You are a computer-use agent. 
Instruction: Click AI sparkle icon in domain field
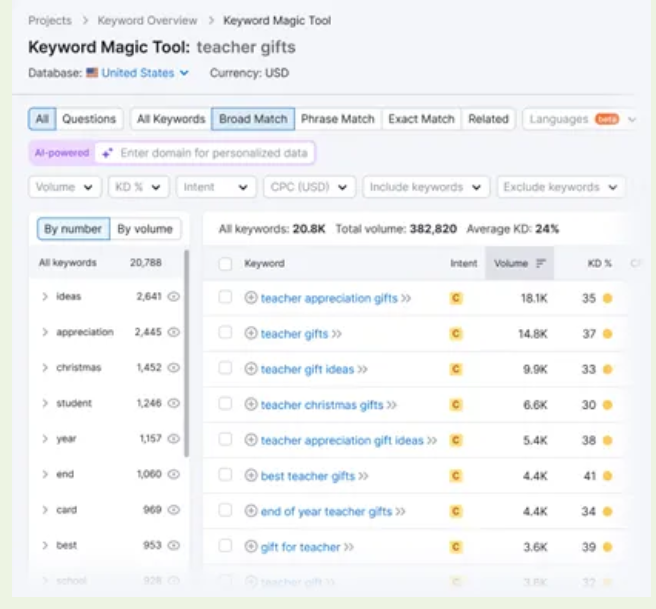tap(108, 153)
